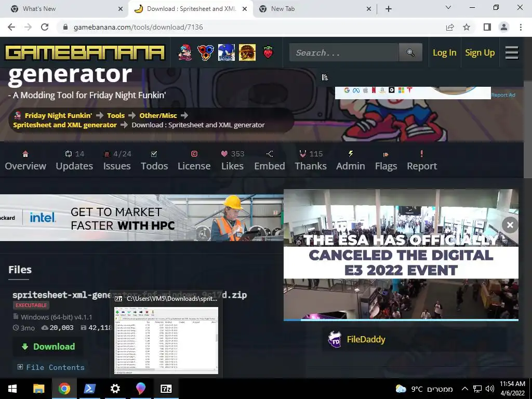Screen dimensions: 532x399
Task: Open the Report tab
Action: click(x=422, y=161)
